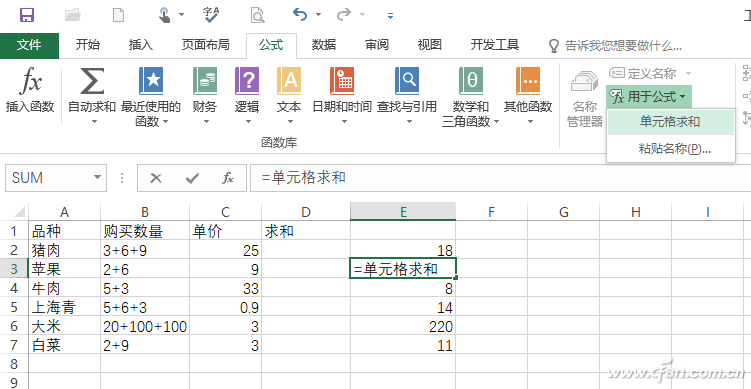Image resolution: width=751 pixels, height=389 pixels.
Task: Click the 自动求和 sigma icon
Action: click(x=92, y=81)
